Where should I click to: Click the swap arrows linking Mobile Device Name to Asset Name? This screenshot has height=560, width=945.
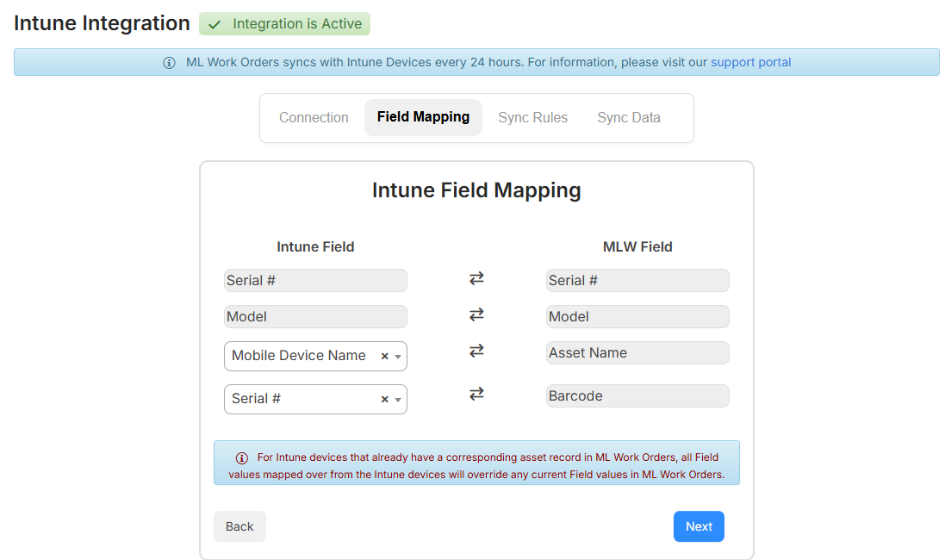[476, 351]
